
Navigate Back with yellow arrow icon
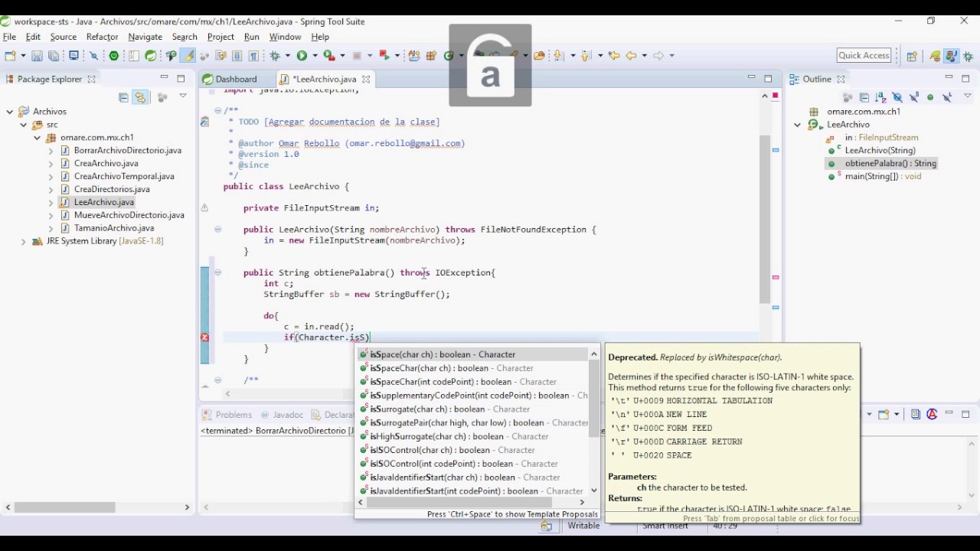[632, 55]
